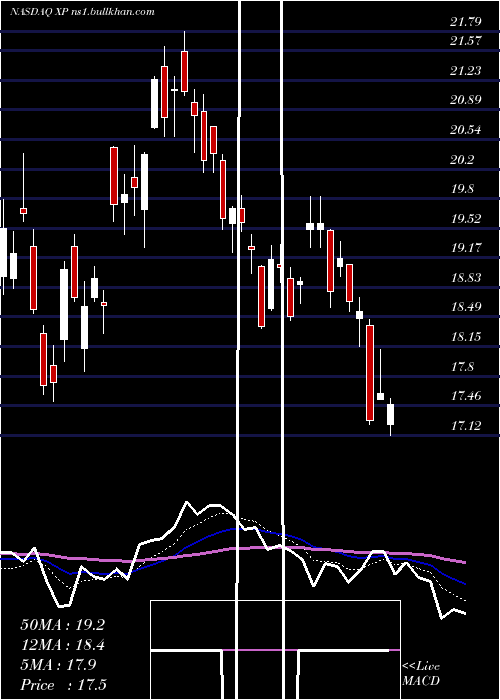This screenshot has height=700, width=500.
Task: Click the last white candlestick near 17.12
Action: coord(391,415)
